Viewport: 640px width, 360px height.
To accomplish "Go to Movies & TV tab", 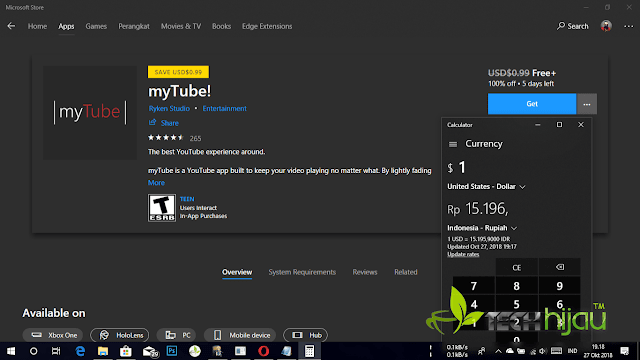I will coord(181,26).
